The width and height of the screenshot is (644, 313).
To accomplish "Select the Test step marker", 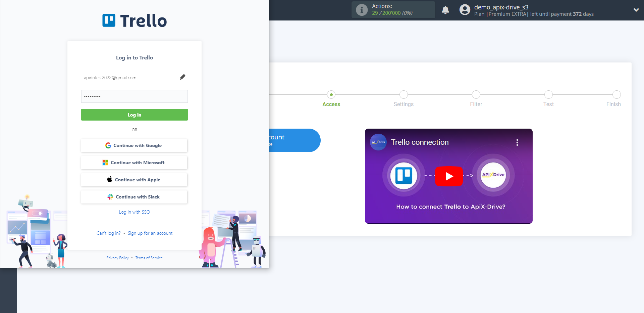I will (x=548, y=95).
